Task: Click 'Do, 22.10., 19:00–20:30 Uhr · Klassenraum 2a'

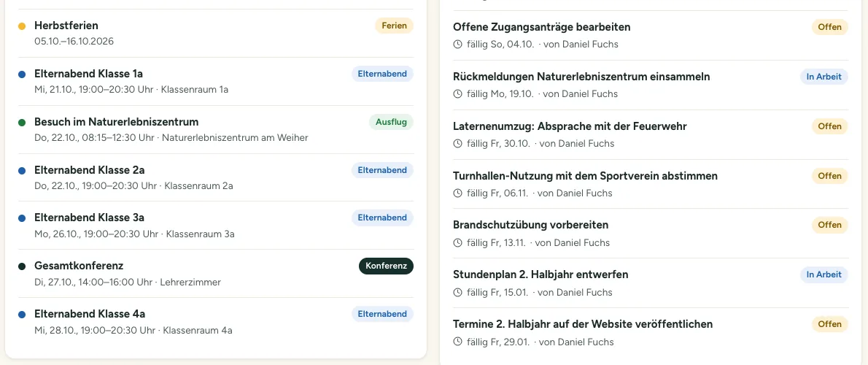Action: point(133,186)
